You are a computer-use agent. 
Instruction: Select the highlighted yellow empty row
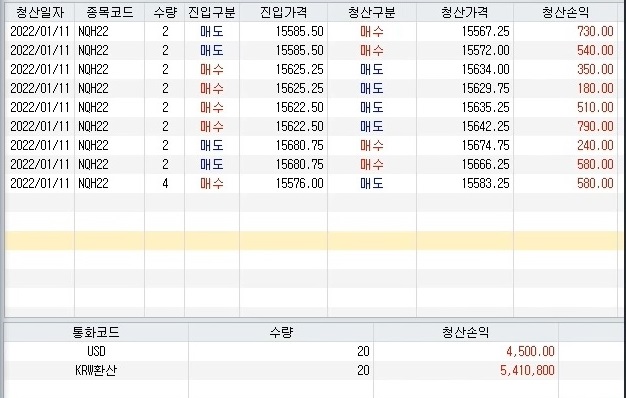pos(311,240)
